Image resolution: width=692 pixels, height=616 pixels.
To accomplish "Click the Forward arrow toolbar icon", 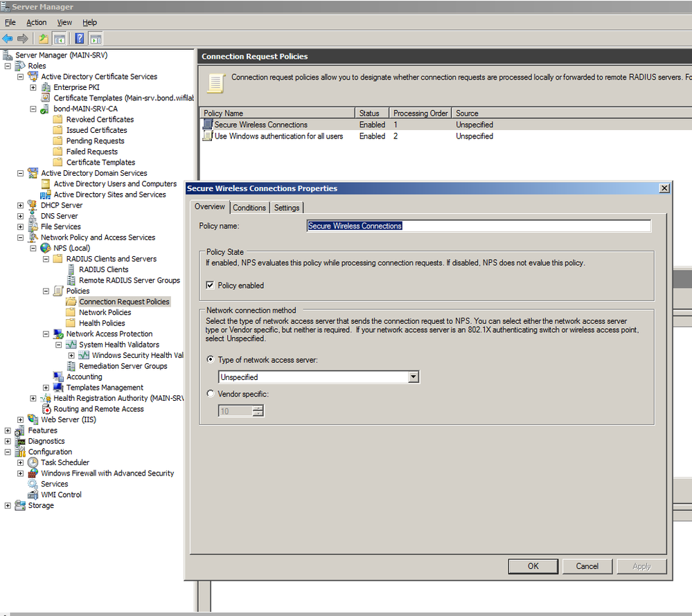I will tap(23, 39).
